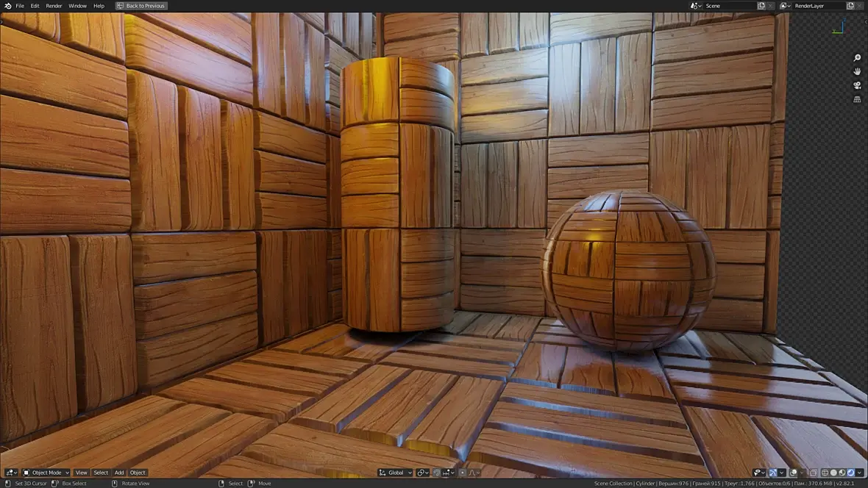868x488 pixels.
Task: Open the Object Mode dropdown
Action: pyautogui.click(x=46, y=473)
